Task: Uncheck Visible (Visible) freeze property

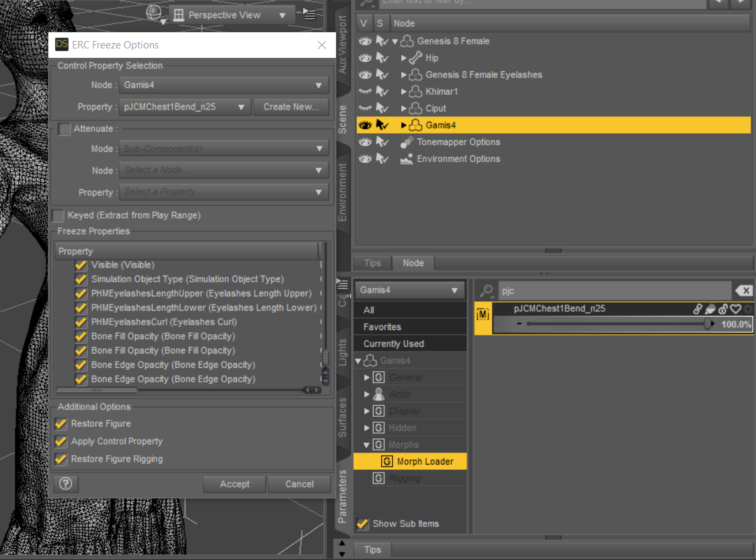Action: pyautogui.click(x=81, y=265)
